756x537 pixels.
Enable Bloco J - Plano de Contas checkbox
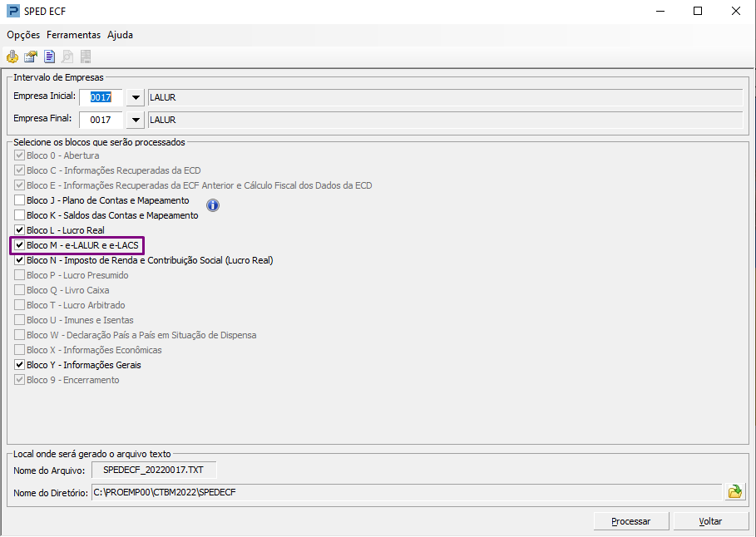point(19,200)
